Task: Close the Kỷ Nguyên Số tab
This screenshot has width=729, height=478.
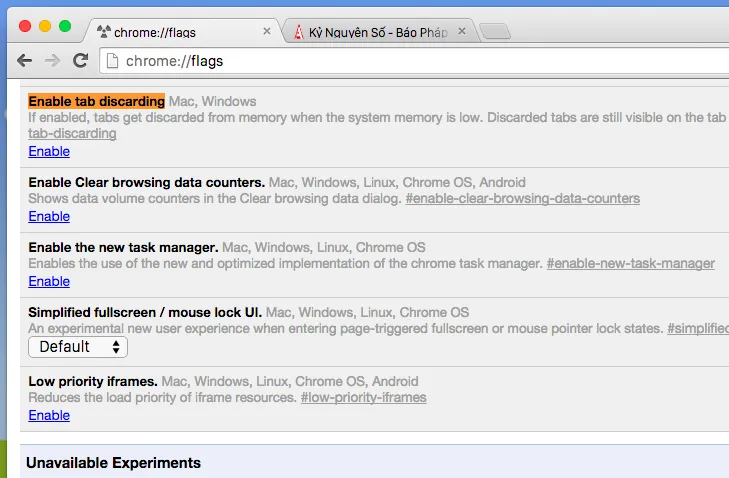Action: 462,31
